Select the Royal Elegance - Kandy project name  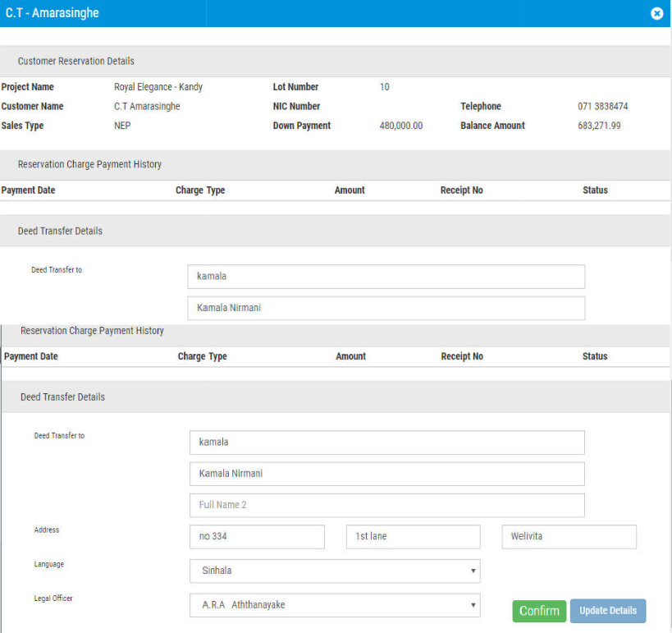158,87
